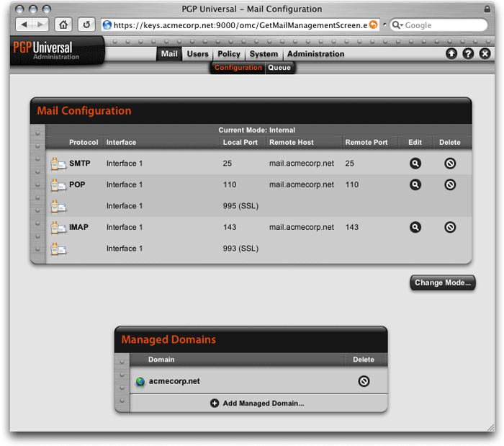Edit the IMAP proxy entry
Viewport: 504px width, 446px height.
(x=415, y=227)
